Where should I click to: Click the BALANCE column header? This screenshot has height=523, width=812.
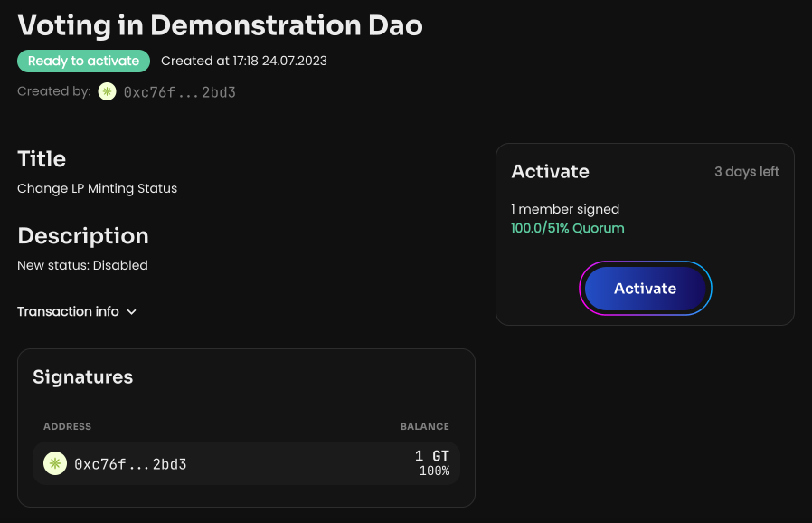point(425,426)
